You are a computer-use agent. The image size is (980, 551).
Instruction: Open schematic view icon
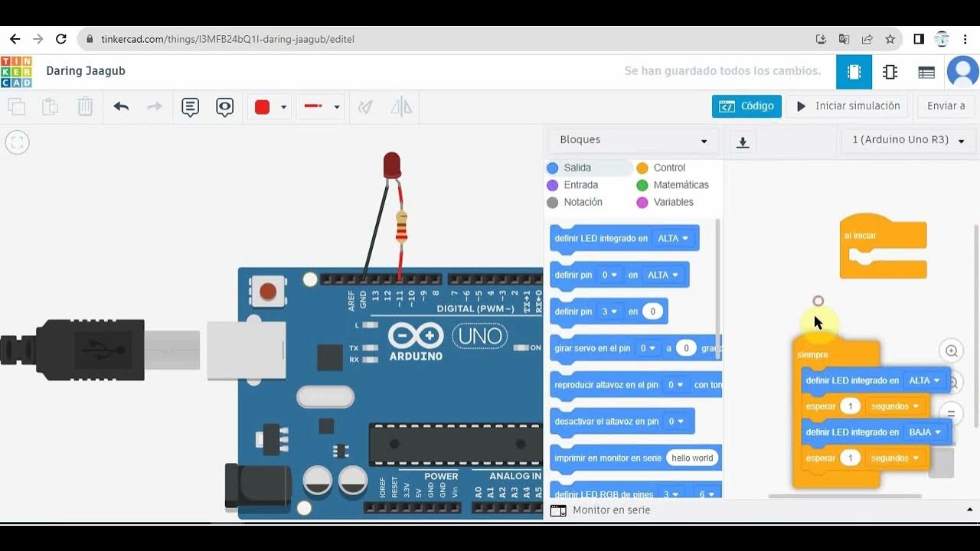(x=890, y=72)
